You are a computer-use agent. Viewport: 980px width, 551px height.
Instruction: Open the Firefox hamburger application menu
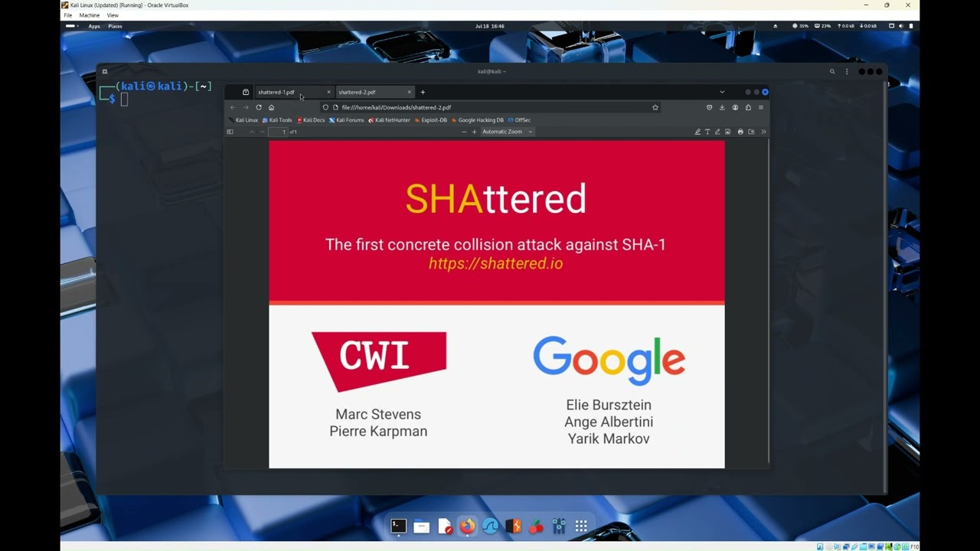click(760, 107)
